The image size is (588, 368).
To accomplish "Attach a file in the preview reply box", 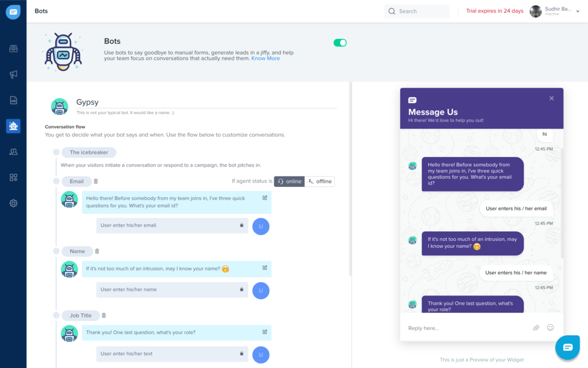I will coord(536,327).
